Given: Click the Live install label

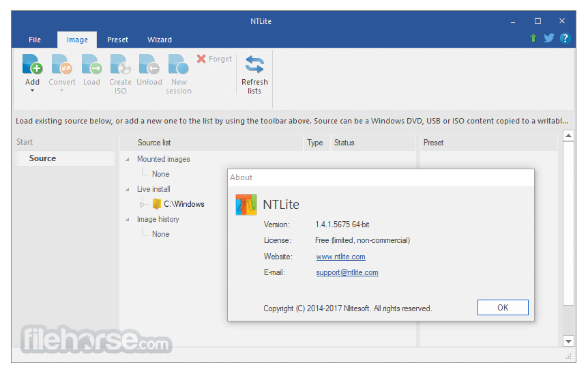Looking at the screenshot, I should coord(153,189).
